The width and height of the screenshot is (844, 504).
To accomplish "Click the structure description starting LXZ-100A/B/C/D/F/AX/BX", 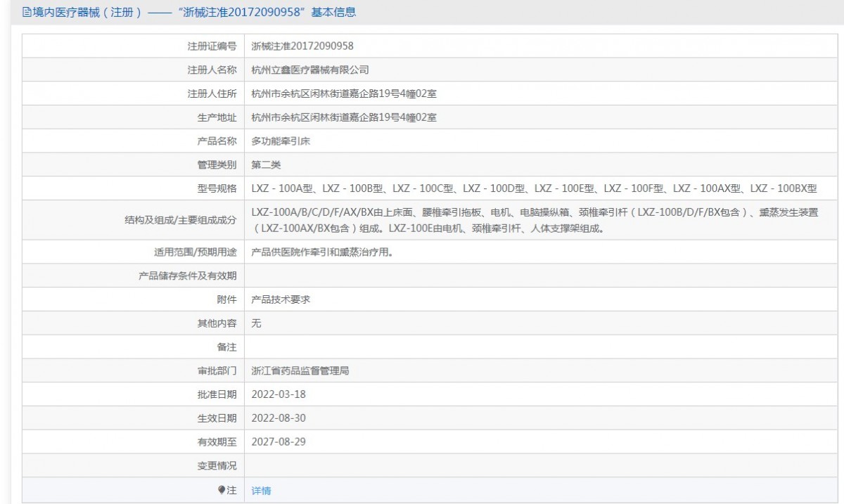I will point(535,220).
